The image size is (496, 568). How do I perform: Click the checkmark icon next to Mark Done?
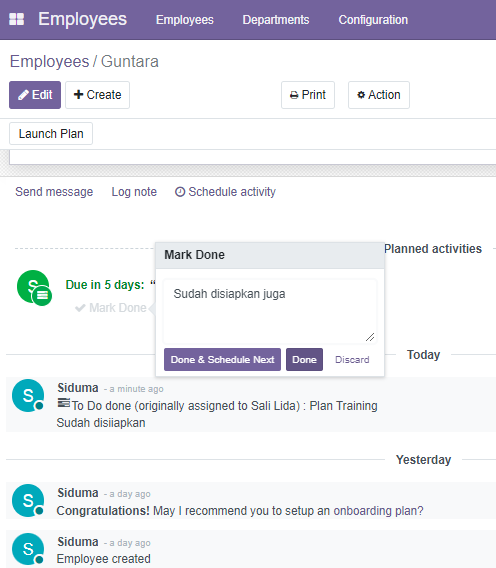(x=80, y=308)
